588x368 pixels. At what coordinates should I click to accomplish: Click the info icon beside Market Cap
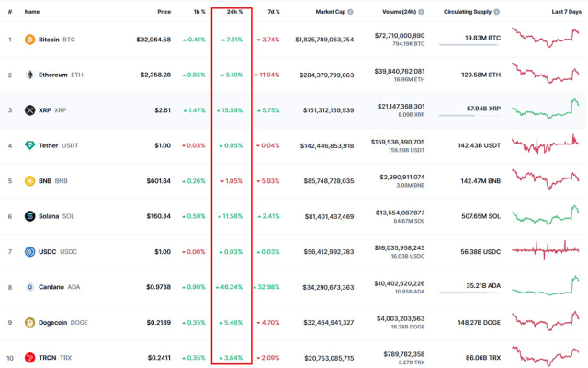pos(350,12)
